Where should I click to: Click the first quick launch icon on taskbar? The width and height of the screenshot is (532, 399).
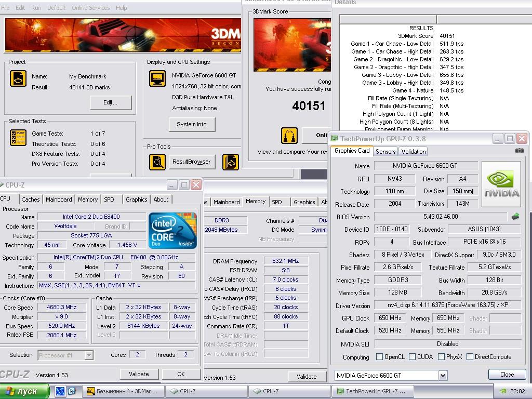coord(60,391)
